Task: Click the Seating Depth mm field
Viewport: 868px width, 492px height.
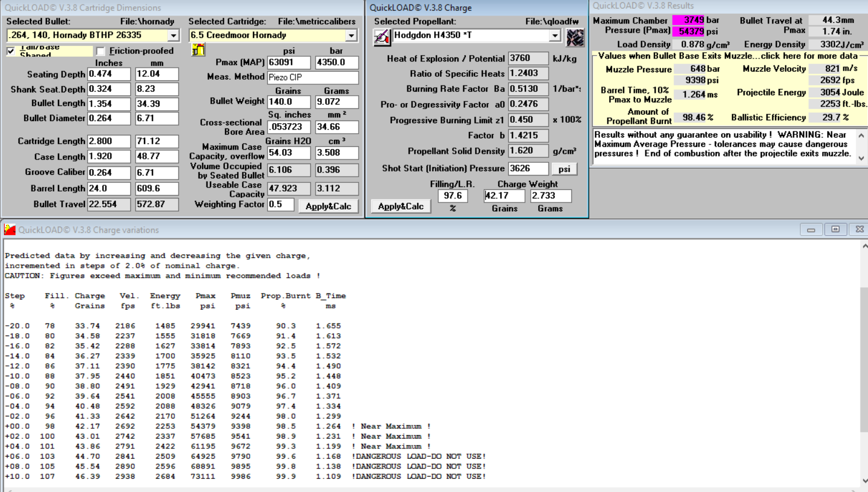Action: [157, 74]
